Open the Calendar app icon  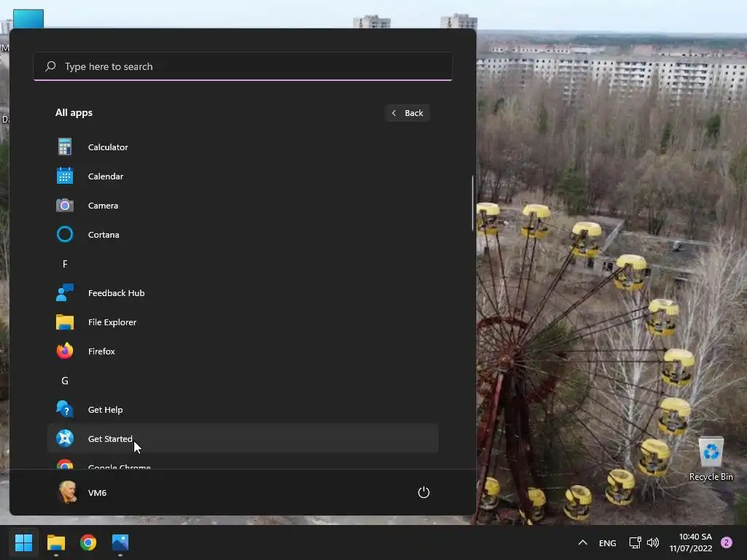65,176
